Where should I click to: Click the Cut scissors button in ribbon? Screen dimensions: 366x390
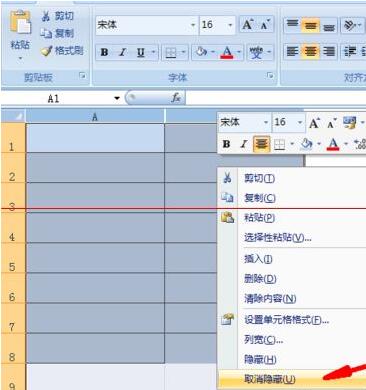tap(57, 16)
